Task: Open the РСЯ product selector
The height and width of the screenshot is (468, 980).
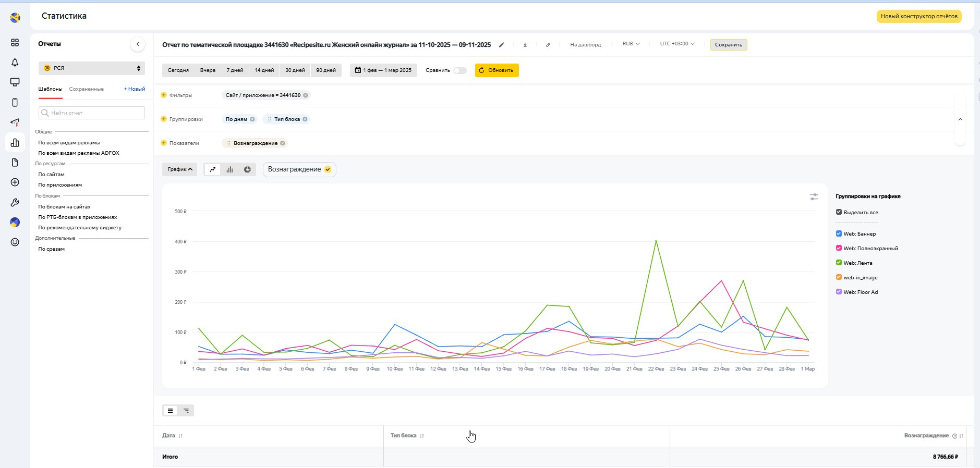Action: (92, 68)
